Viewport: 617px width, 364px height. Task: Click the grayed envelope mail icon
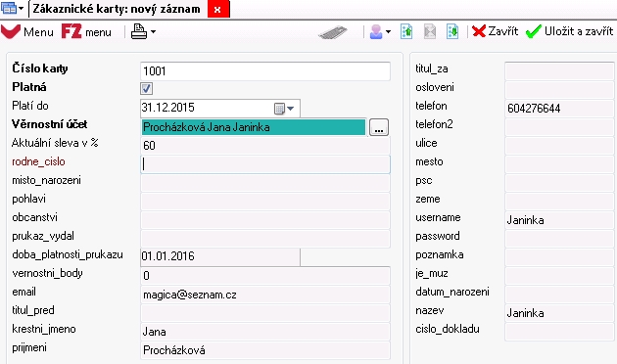[430, 31]
